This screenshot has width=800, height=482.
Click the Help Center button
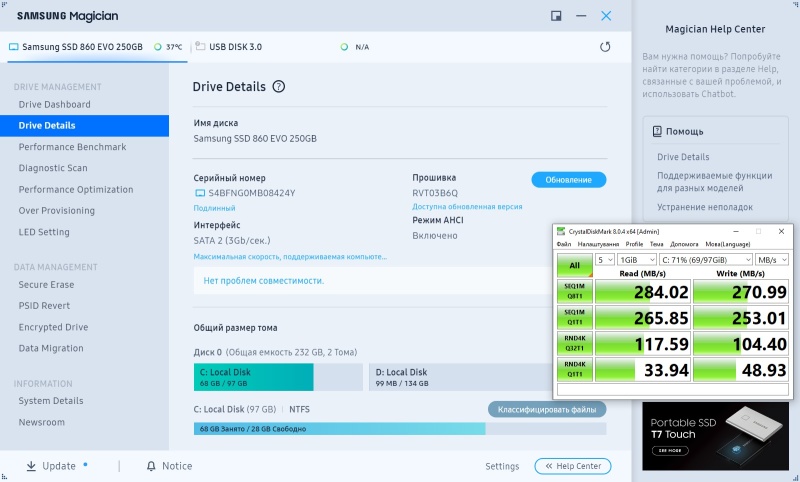(572, 466)
